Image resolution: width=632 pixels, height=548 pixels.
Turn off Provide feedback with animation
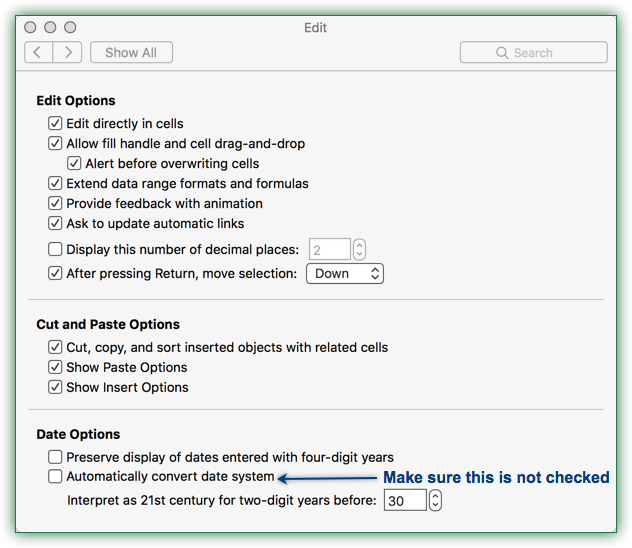[x=55, y=203]
